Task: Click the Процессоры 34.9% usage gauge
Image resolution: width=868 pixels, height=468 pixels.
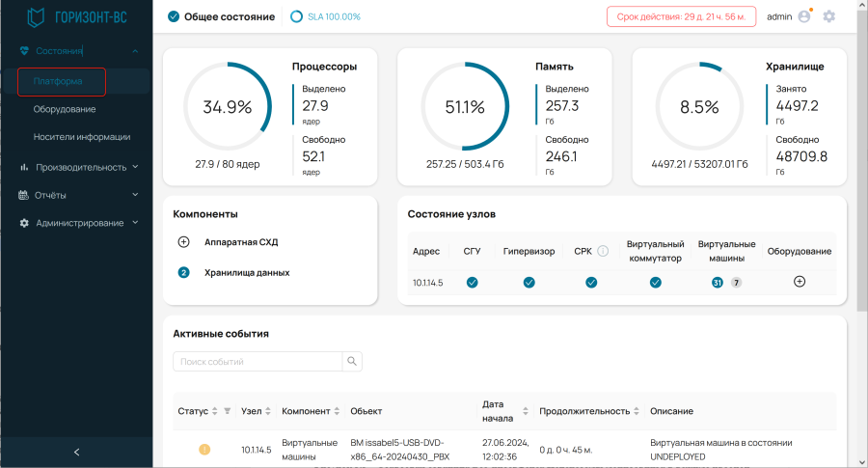Action: point(228,106)
